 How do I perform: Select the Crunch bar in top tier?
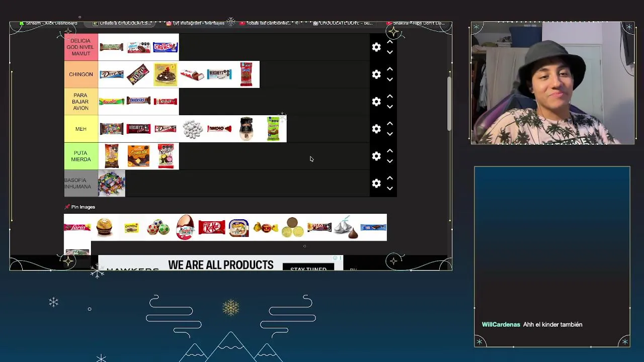[x=166, y=47]
